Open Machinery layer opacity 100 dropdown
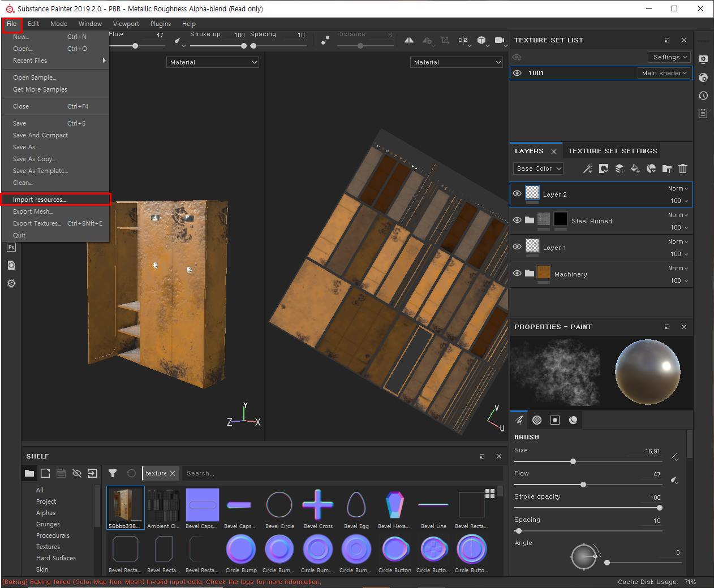The image size is (714, 588). 679,280
